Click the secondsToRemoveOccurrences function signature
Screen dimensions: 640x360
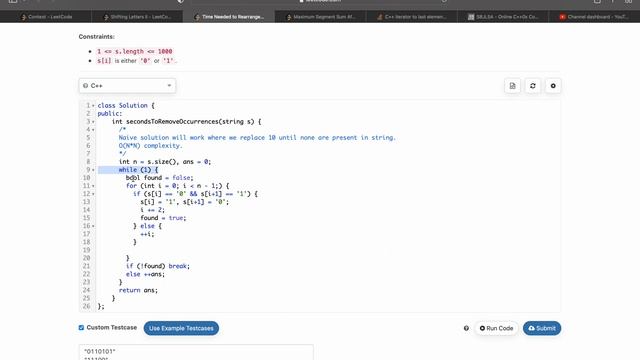pos(187,122)
